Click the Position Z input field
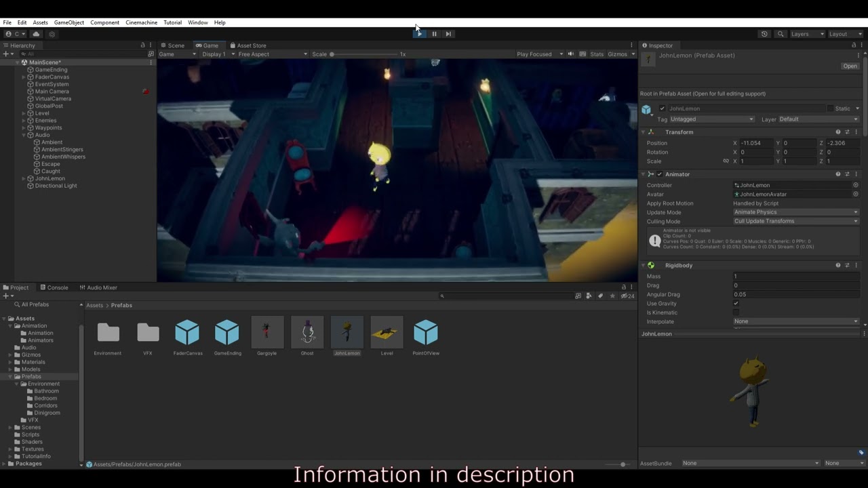This screenshot has height=488, width=868. coord(843,143)
